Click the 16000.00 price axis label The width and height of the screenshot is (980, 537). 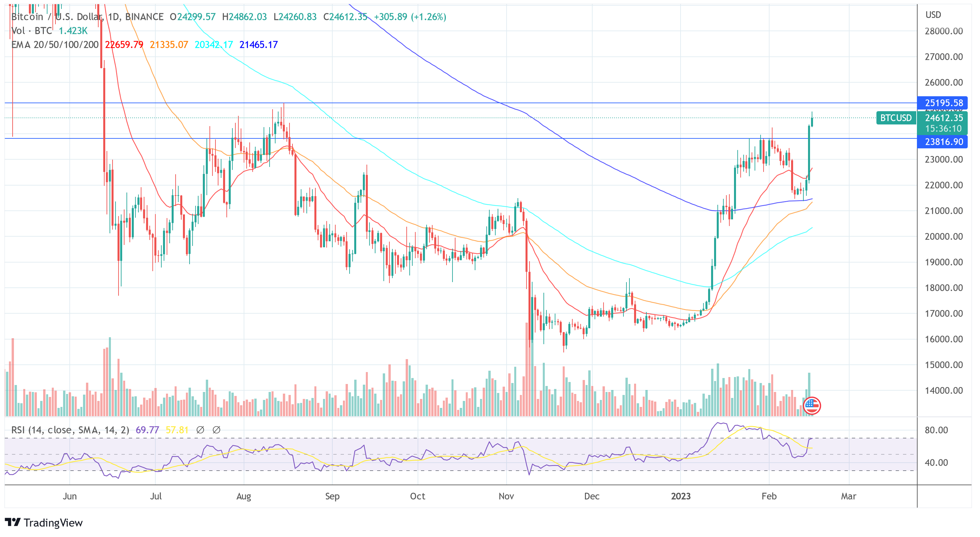click(944, 339)
